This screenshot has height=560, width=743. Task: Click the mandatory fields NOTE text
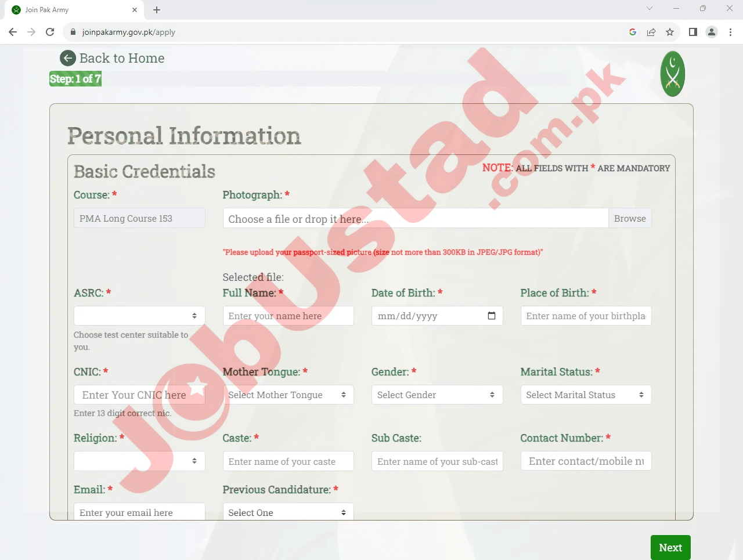[576, 168]
